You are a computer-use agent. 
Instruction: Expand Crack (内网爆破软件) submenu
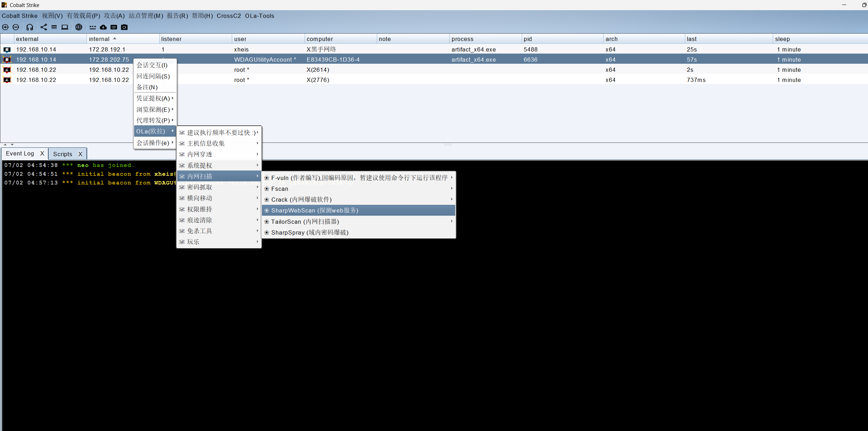pos(359,200)
